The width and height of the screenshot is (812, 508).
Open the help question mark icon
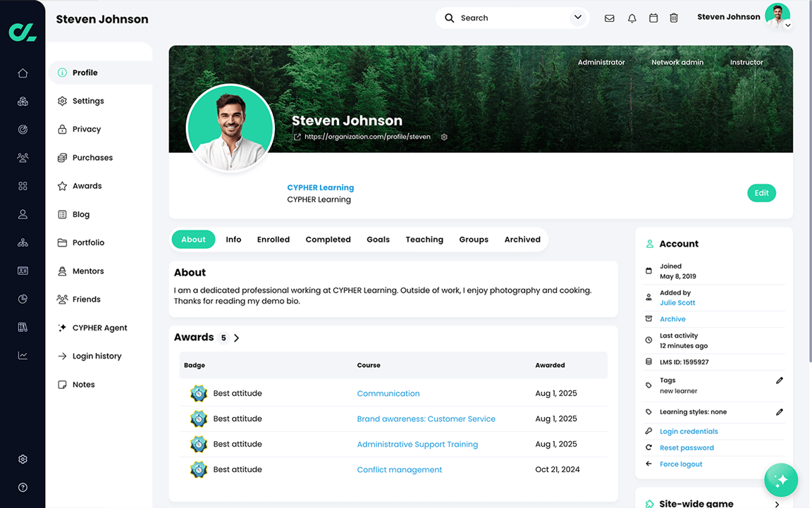pyautogui.click(x=23, y=488)
